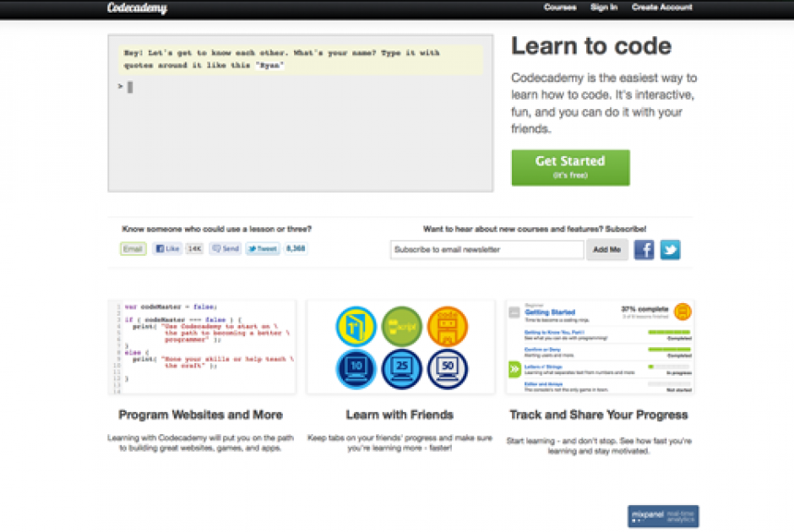Screen dimensions: 794x532
Task: Click the Get Started button
Action: (571, 167)
